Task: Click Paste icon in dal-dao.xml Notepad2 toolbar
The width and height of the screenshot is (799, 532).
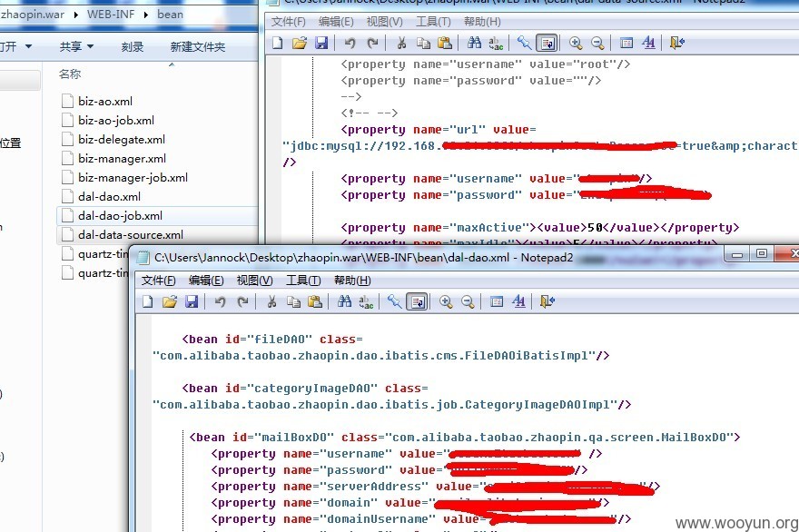Action: [315, 301]
